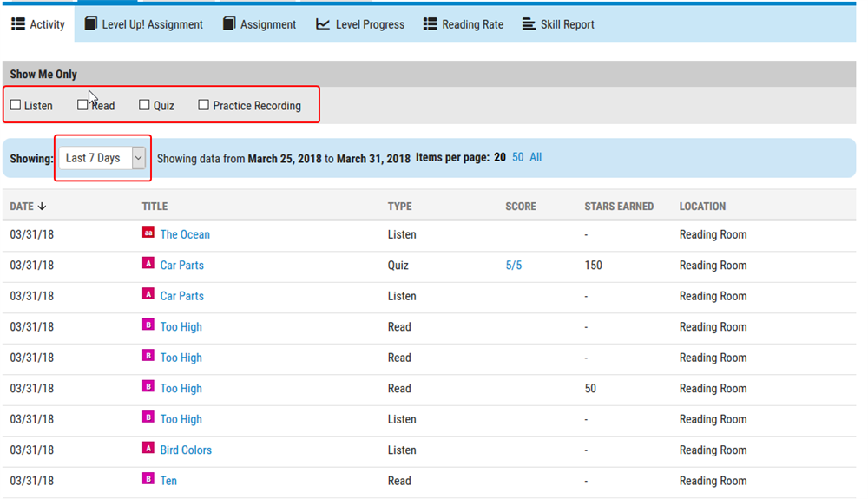Tick the Practice Recording checkbox

[x=204, y=105]
